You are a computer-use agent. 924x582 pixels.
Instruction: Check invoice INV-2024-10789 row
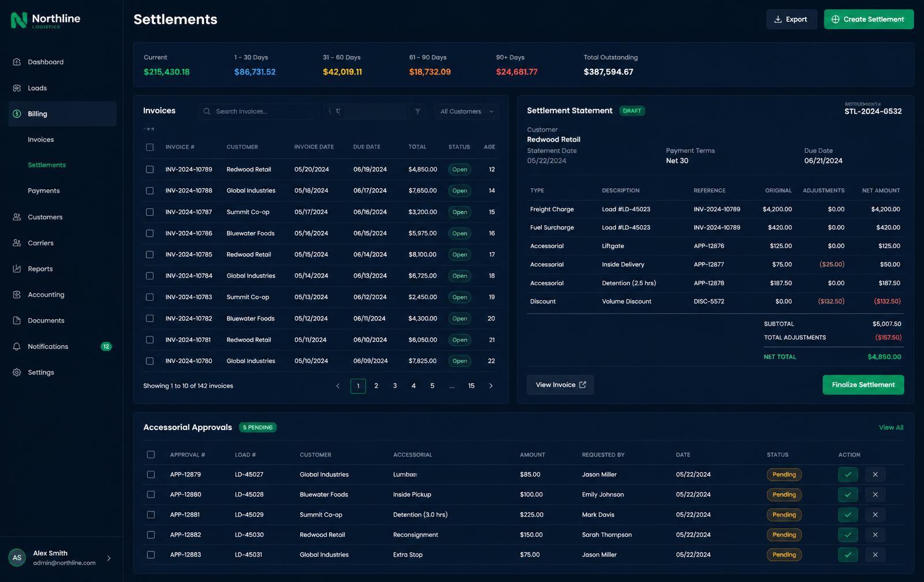(x=150, y=169)
